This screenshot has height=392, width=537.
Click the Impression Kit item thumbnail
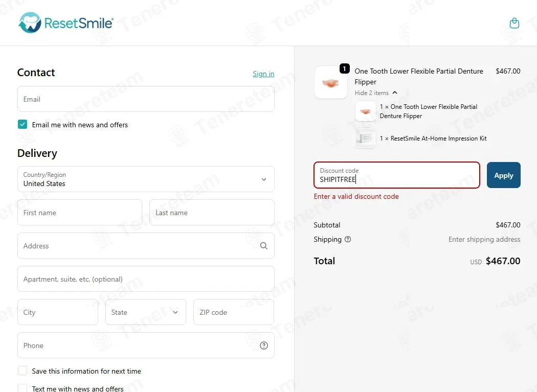366,139
